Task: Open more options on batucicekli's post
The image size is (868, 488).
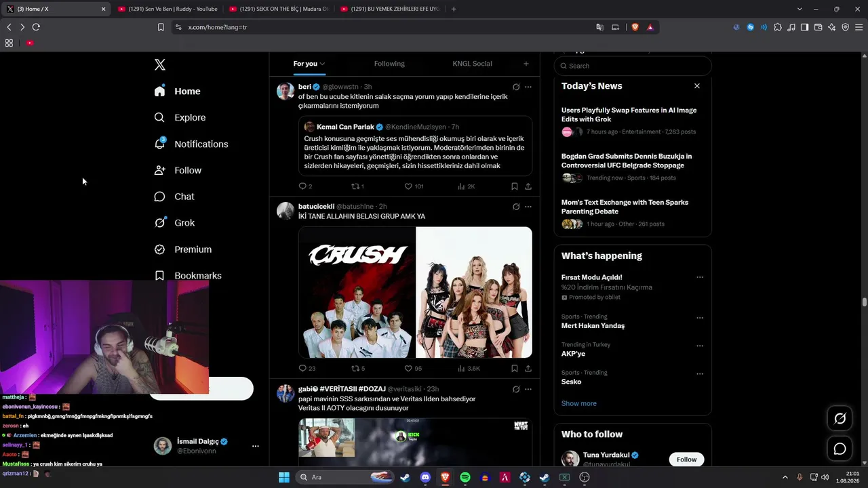Action: (x=528, y=207)
